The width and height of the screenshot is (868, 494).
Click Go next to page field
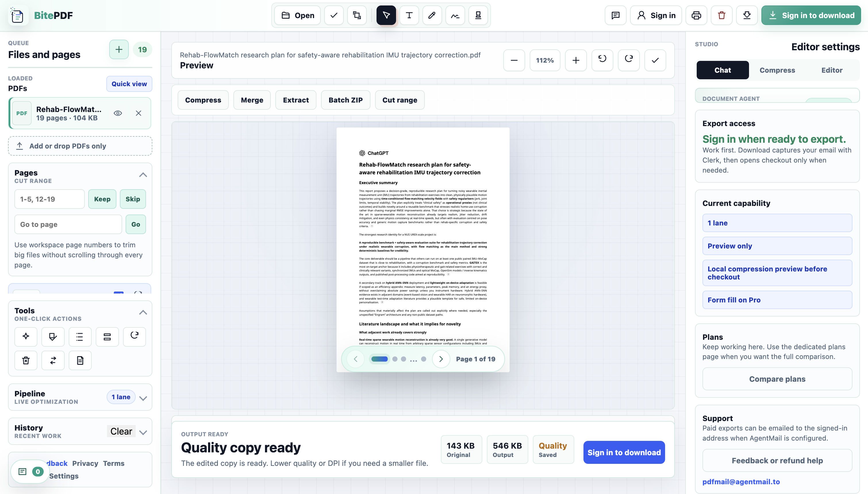click(x=135, y=225)
